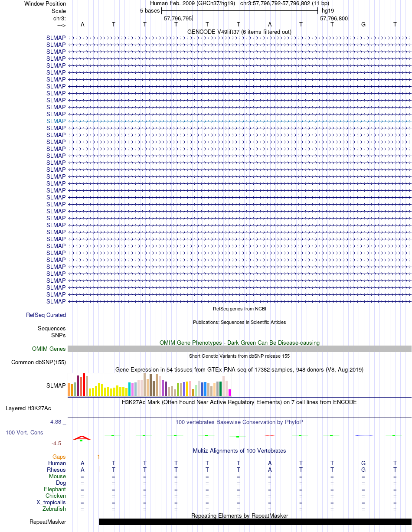Click the Human alignment row label
Viewport: 412px width, 532px height.
57,463
